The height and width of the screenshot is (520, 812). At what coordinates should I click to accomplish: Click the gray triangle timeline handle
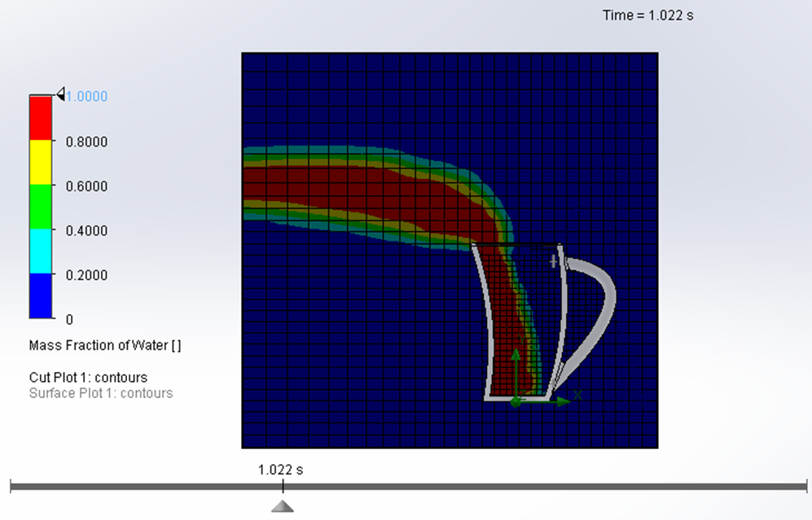pyautogui.click(x=283, y=506)
